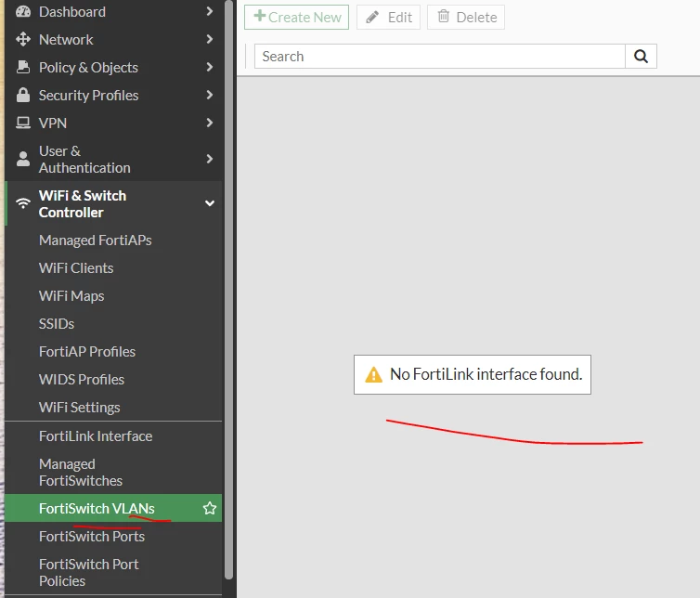Image resolution: width=700 pixels, height=598 pixels.
Task: Focus the Search input field
Action: tap(440, 57)
